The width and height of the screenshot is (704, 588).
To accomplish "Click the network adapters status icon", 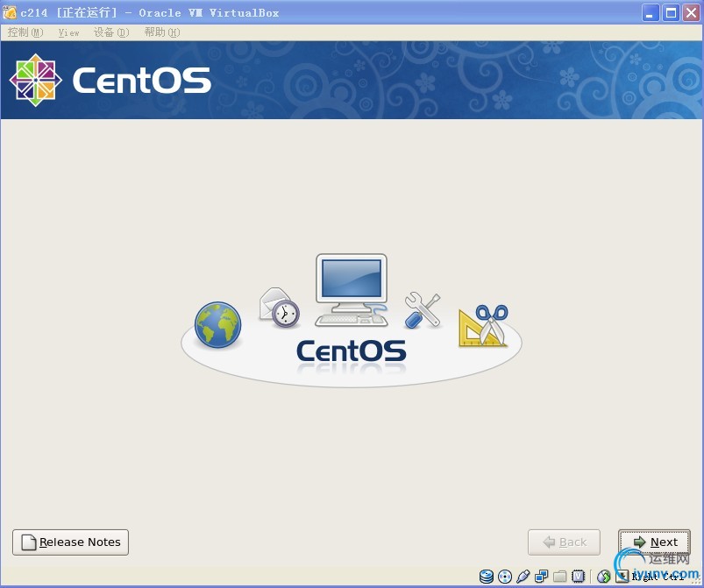I will point(542,577).
